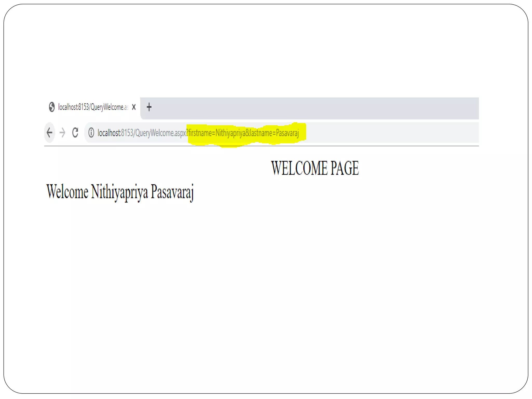Click the WELCOME PAGE heading
Viewport: 532px width, 399px height.
tap(315, 168)
